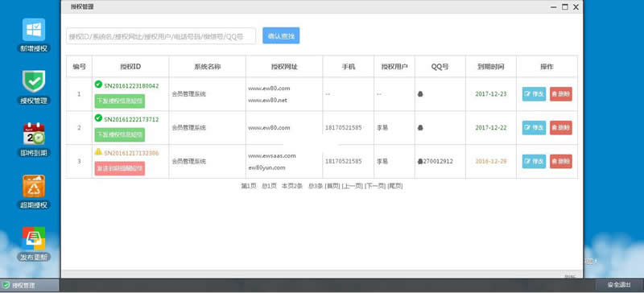
Task: Click the 编号 column header
Action: 79,67
